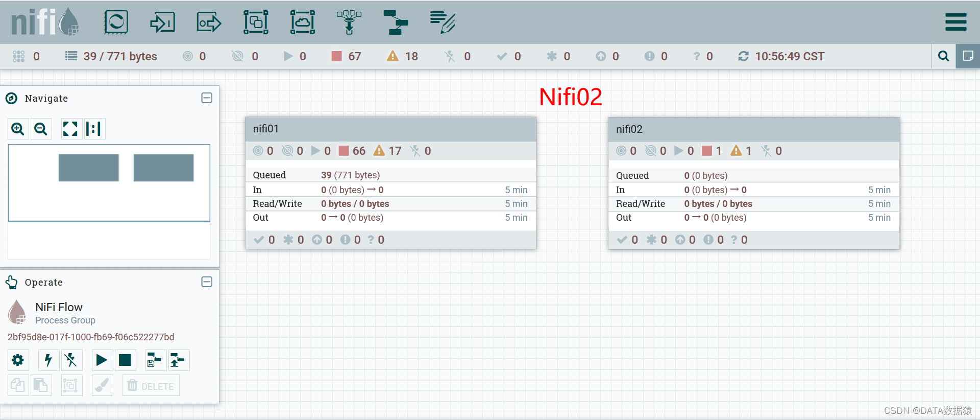Click the DELETE button
980x420 pixels.
click(151, 385)
